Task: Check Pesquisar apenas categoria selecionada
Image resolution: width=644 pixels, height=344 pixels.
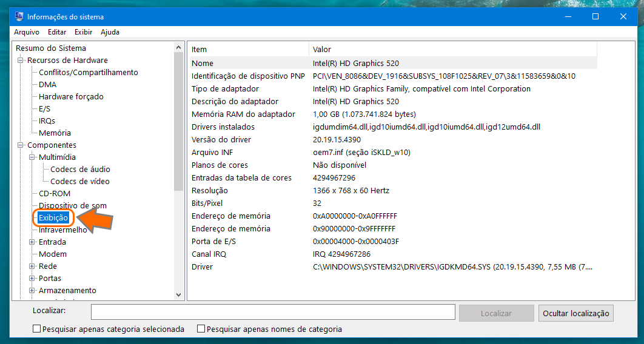Action: [36, 329]
